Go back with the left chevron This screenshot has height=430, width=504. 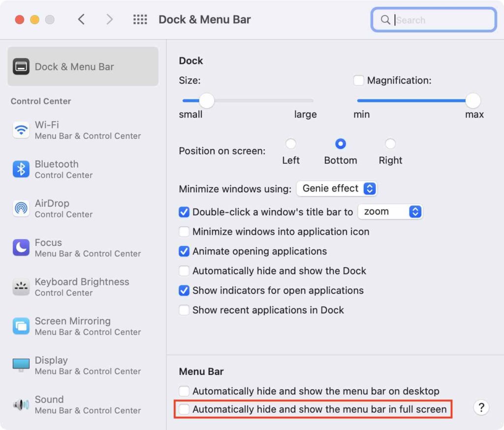pyautogui.click(x=81, y=19)
